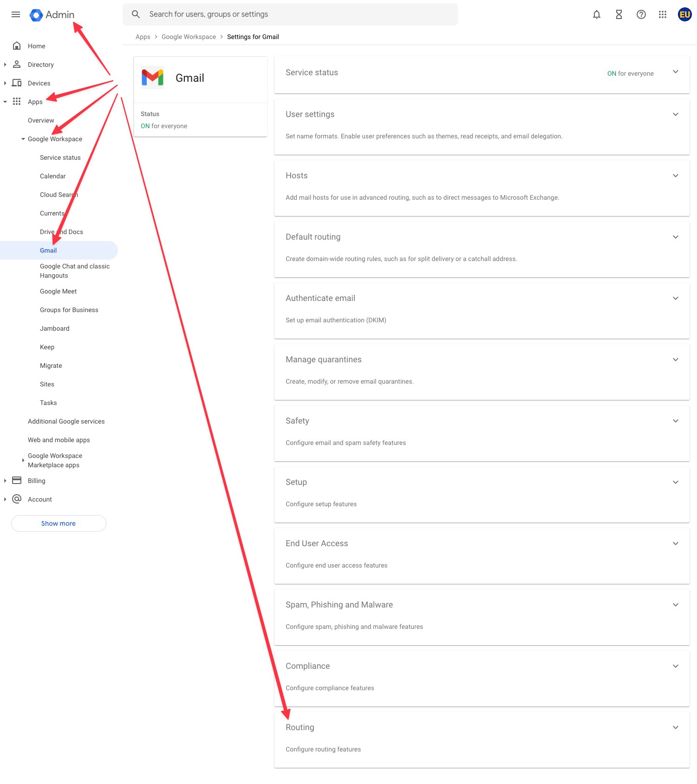The width and height of the screenshot is (697, 784).
Task: Expand the Manage quarantines chevron
Action: [676, 359]
